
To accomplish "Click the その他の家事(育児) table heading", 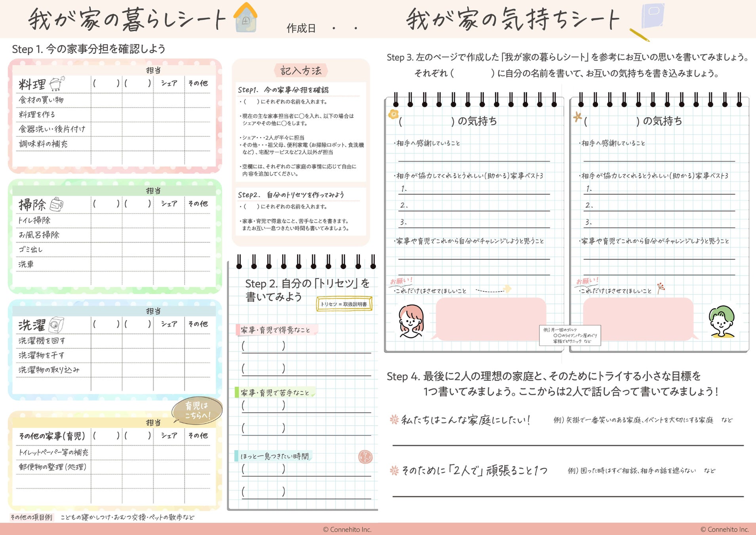I will click(52, 436).
